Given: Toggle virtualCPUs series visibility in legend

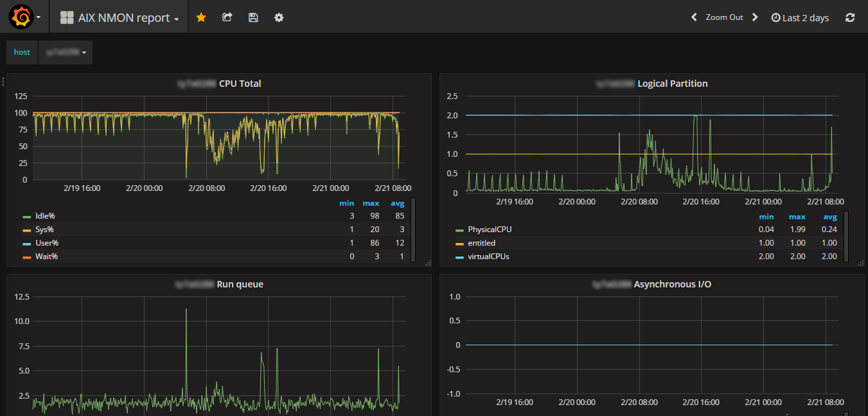Looking at the screenshot, I should [x=488, y=257].
